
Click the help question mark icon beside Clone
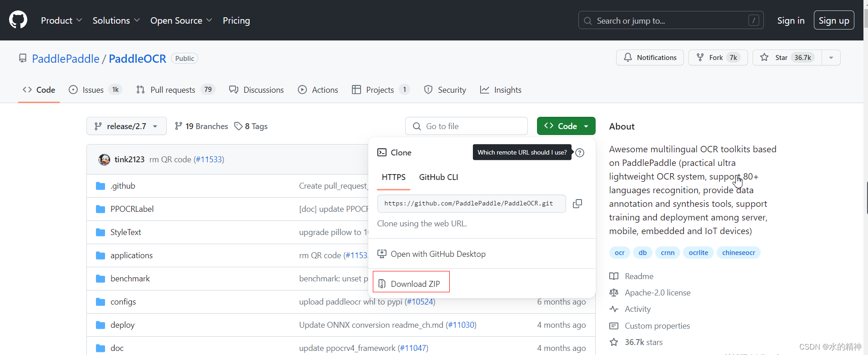pos(580,153)
